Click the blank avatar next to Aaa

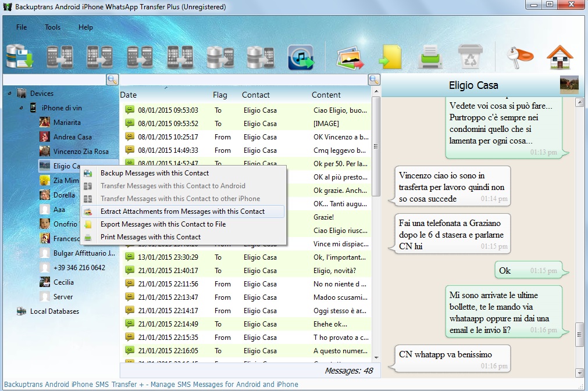click(x=45, y=210)
